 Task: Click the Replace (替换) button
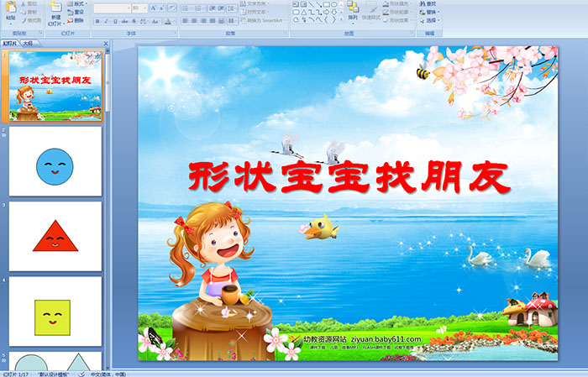pyautogui.click(x=429, y=12)
